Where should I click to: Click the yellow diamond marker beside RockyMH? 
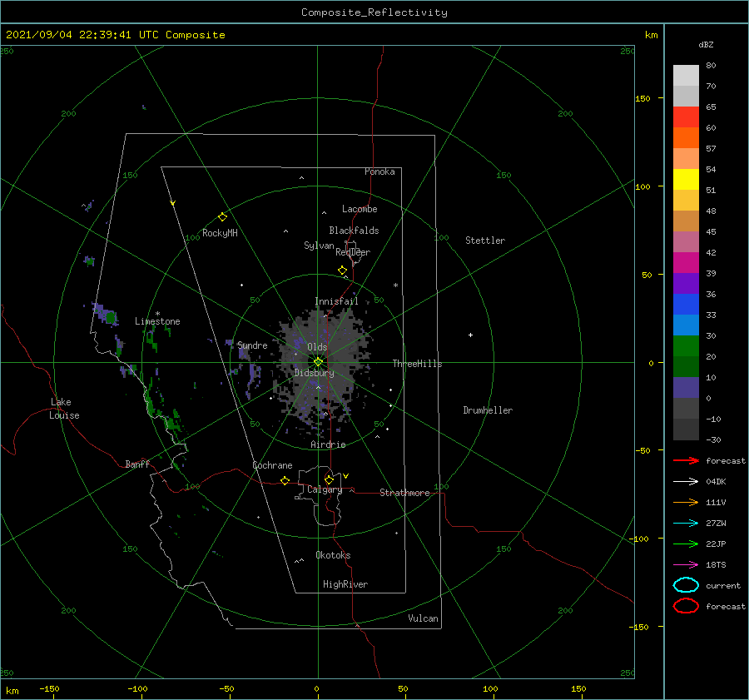click(x=222, y=217)
